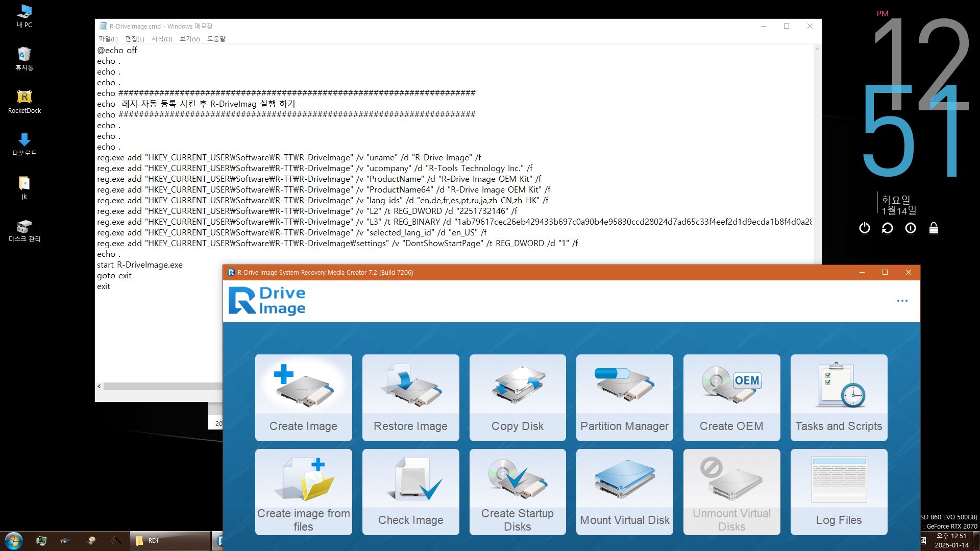Viewport: 980px width, 551px height.
Task: Click the Unmount Virtual Disks tile
Action: click(x=731, y=492)
